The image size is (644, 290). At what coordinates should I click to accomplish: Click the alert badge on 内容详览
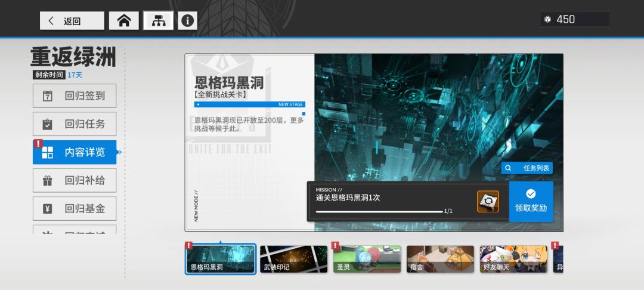(x=38, y=143)
